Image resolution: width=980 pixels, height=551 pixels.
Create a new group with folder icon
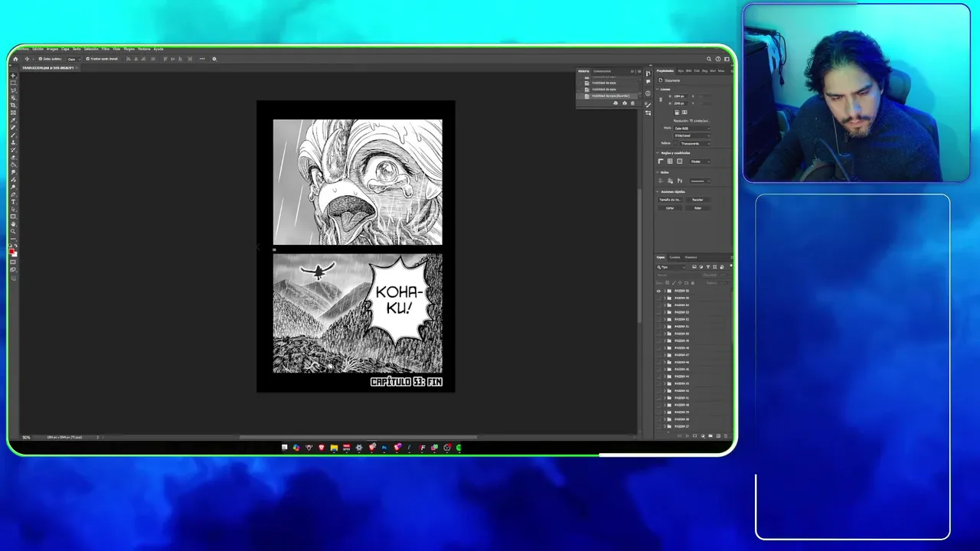pos(710,435)
